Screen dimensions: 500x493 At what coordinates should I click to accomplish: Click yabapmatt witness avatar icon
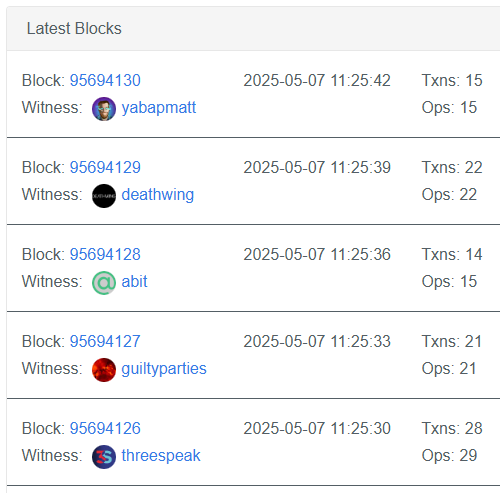[104, 109]
